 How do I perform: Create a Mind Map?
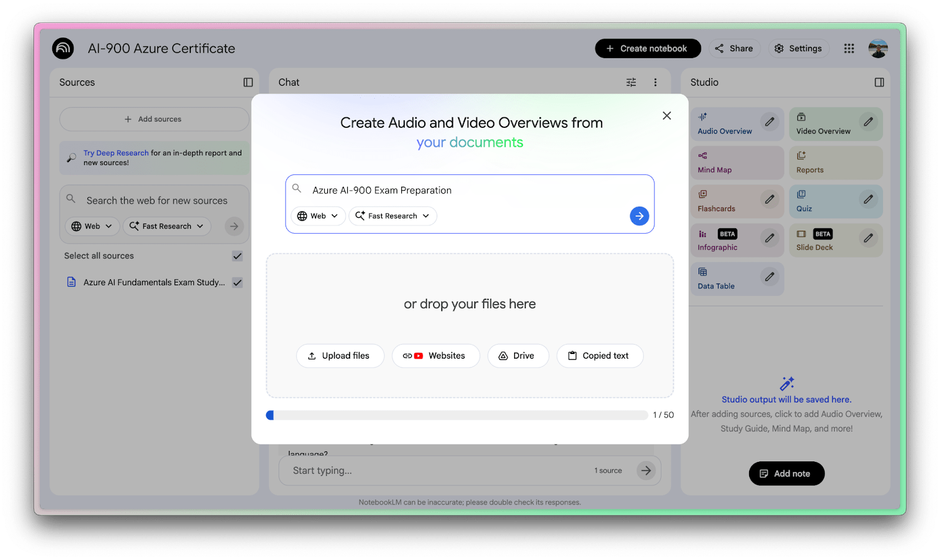pyautogui.click(x=737, y=163)
